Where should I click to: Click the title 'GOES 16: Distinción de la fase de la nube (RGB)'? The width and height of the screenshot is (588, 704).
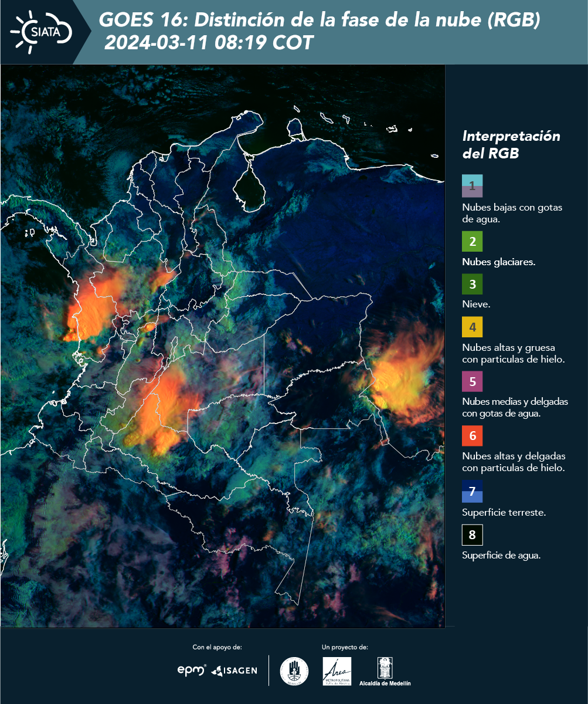click(320, 21)
